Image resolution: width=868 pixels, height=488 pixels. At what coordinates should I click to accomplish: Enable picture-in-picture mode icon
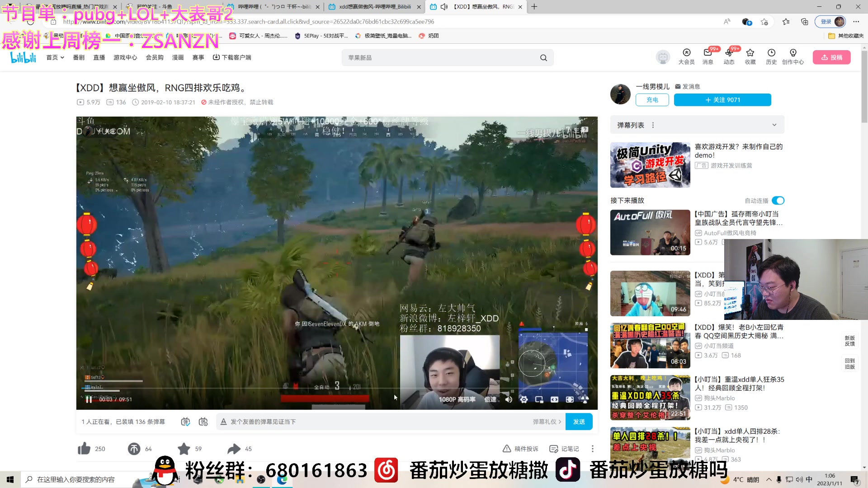[x=539, y=399]
